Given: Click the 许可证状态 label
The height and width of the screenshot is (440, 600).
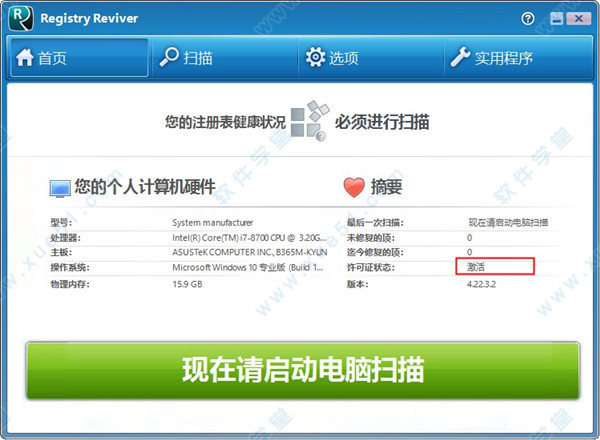Looking at the screenshot, I should tap(370, 267).
